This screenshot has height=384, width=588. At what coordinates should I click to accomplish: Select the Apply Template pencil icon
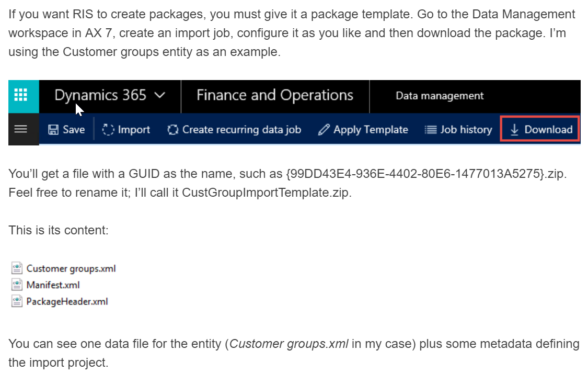(324, 129)
